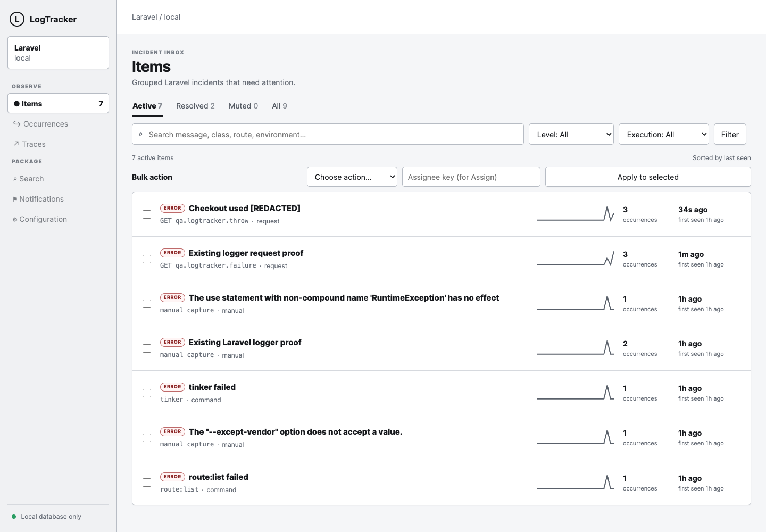Focus the Assignee key input field
766x532 pixels.
click(471, 177)
